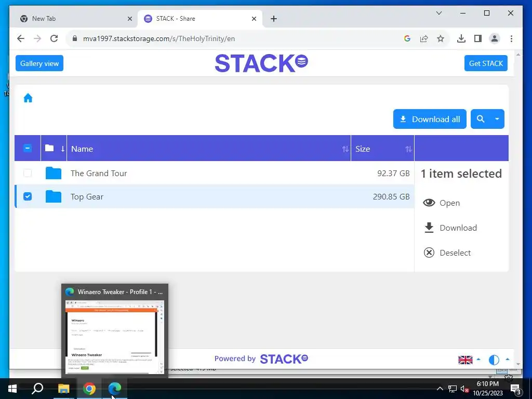Screen dimensions: 532x399
Task: Open the Windows Start menu
Action: coord(12,389)
